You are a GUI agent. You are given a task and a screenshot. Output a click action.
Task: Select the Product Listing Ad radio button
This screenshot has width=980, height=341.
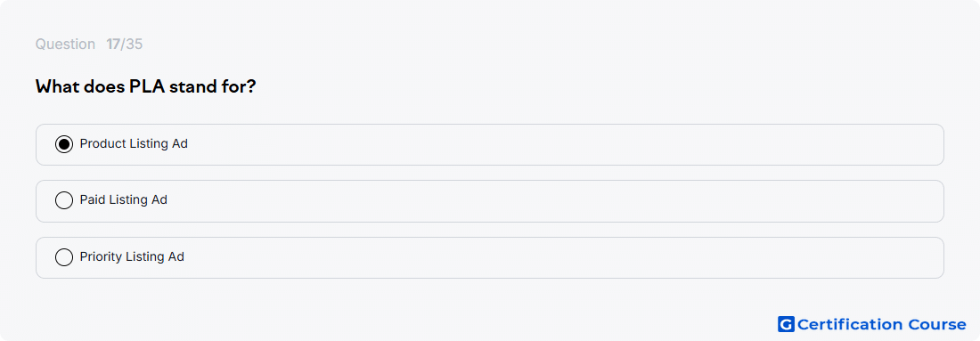click(64, 144)
